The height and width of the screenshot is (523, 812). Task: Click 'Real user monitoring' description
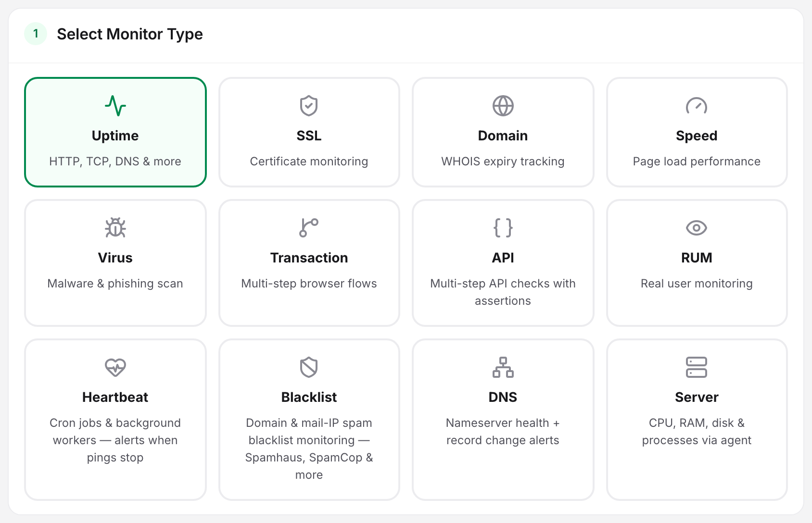click(x=697, y=284)
